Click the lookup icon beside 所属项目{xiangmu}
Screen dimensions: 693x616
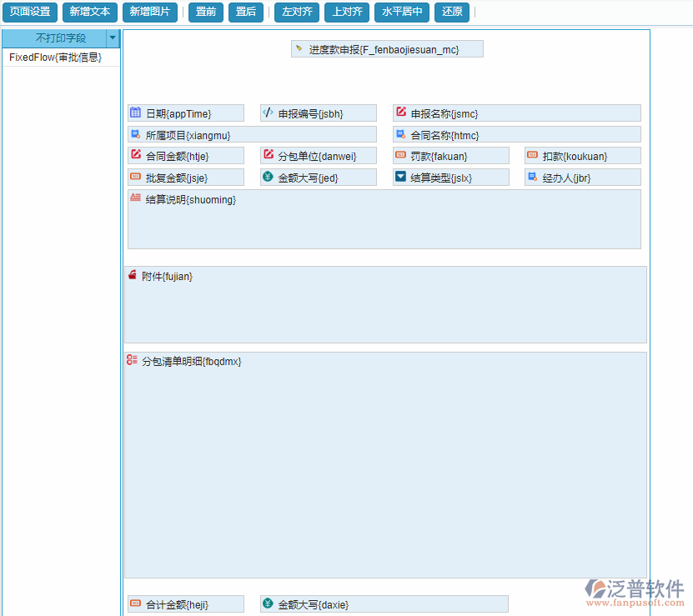click(x=135, y=134)
